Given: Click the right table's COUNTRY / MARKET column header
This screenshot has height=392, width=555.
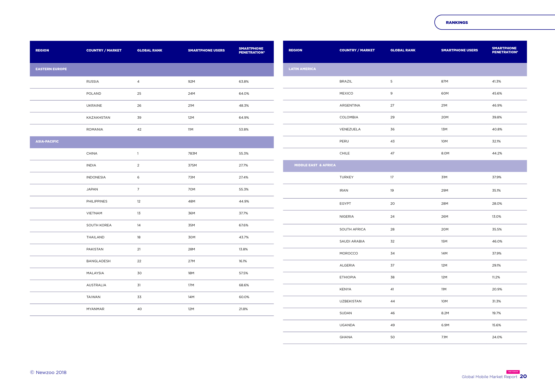Looking at the screenshot, I should pos(357,50).
